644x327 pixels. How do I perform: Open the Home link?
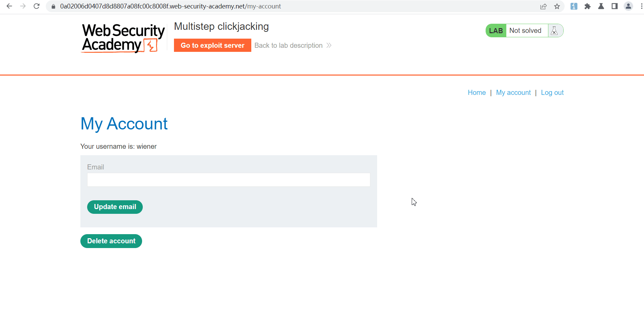coord(476,93)
